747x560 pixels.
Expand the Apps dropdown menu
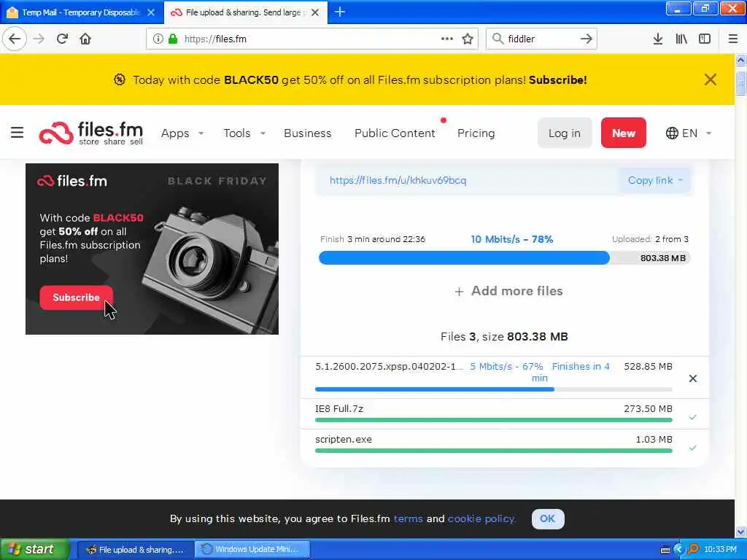pos(182,133)
